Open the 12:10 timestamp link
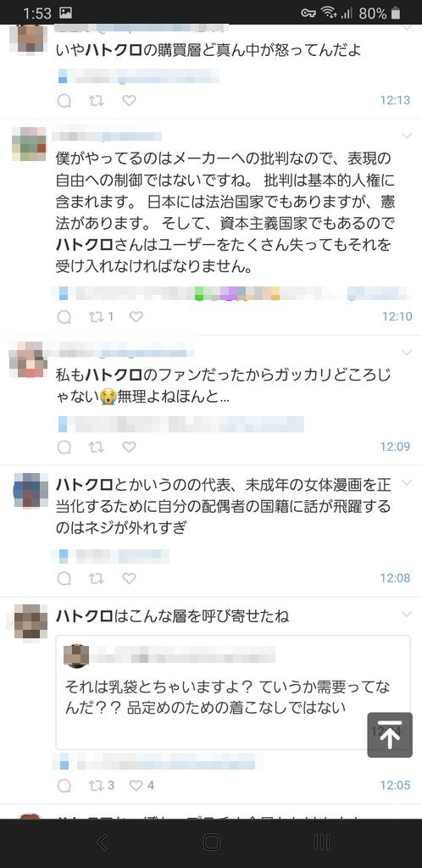 tap(397, 317)
